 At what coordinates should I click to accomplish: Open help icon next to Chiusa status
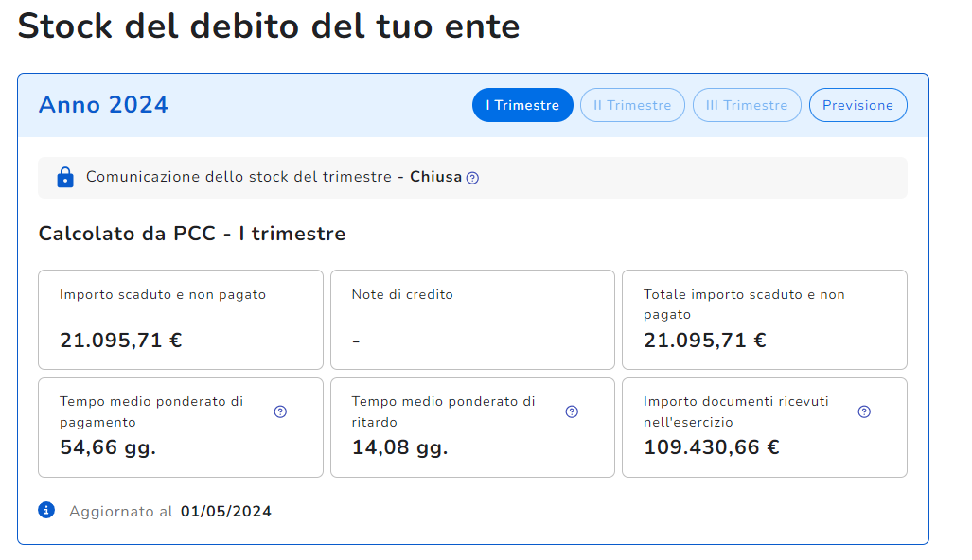[472, 178]
